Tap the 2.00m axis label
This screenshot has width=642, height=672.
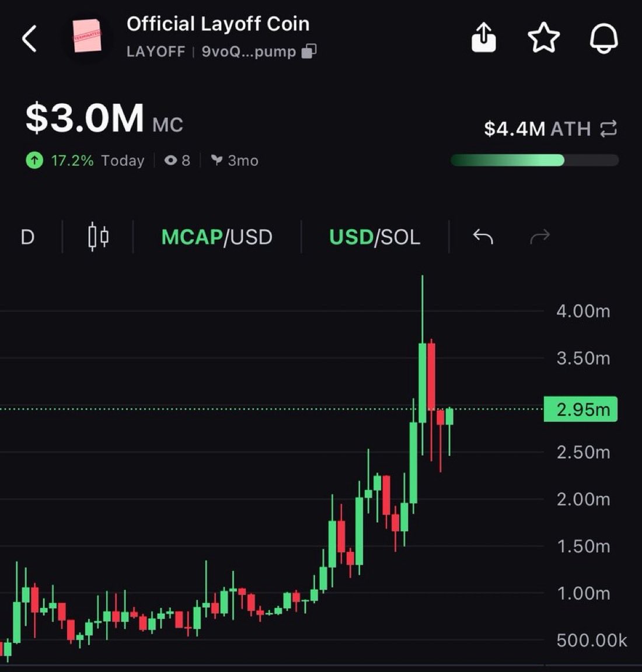pyautogui.click(x=583, y=499)
